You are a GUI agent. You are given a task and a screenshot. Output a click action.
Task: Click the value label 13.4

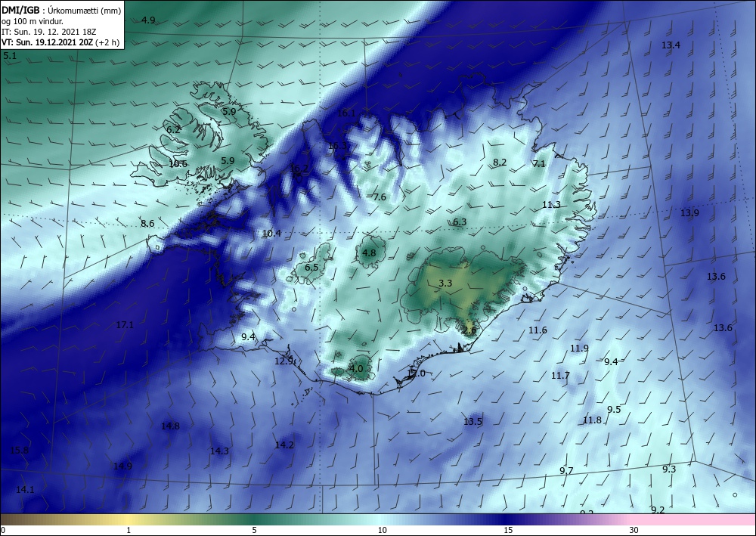pos(671,45)
